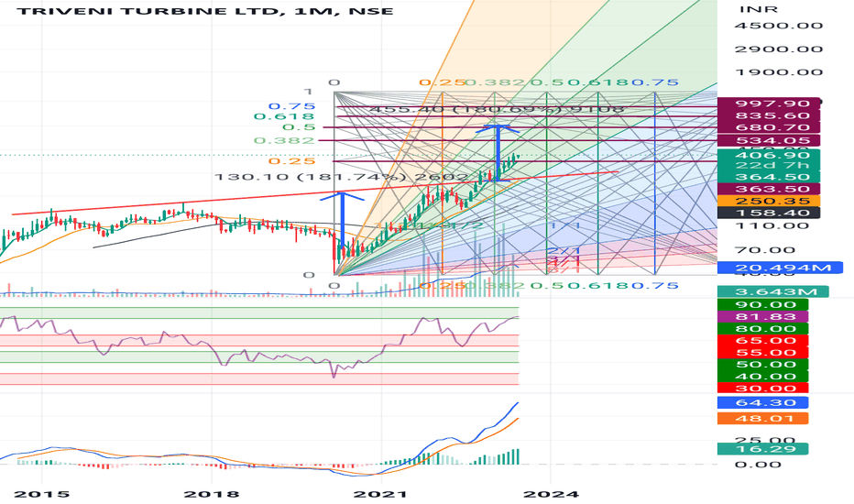Click the 80.00 RSI level tag
The width and height of the screenshot is (854, 504).
tap(763, 329)
